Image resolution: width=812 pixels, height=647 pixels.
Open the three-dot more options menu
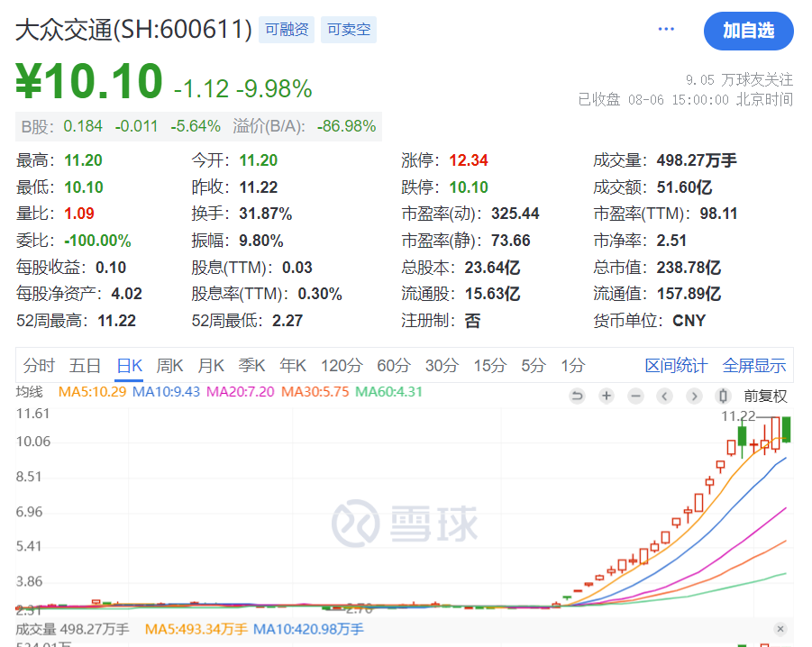click(x=666, y=30)
